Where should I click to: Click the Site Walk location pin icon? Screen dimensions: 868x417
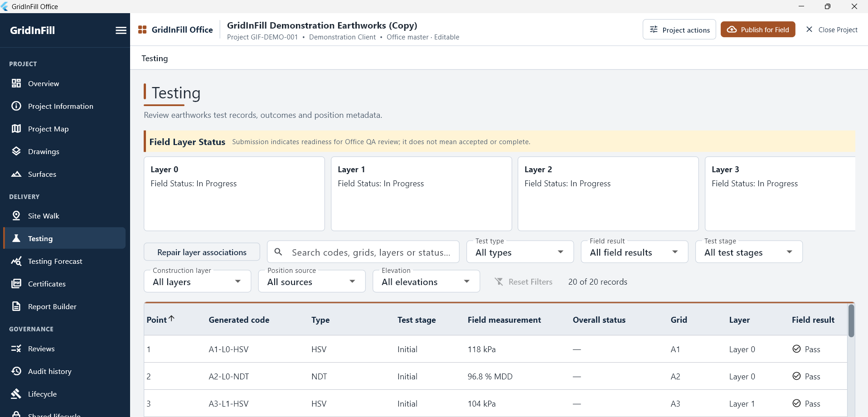click(16, 216)
